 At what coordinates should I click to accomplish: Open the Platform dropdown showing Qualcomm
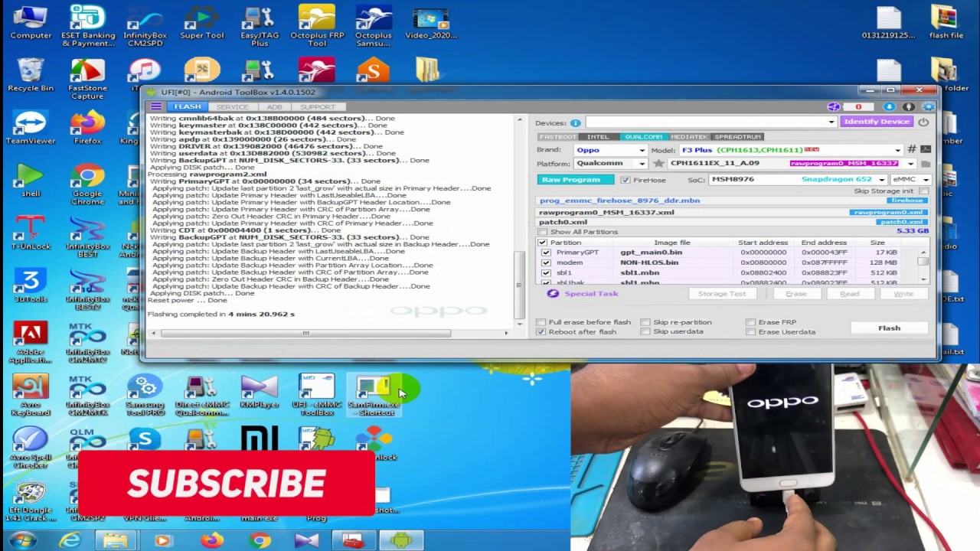[642, 164]
